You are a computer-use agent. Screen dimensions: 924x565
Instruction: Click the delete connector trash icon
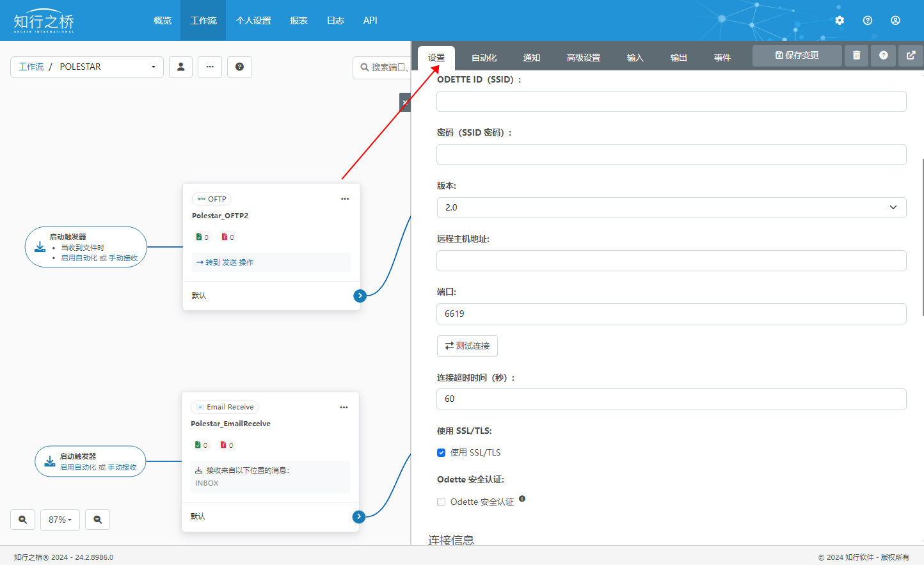click(x=856, y=56)
